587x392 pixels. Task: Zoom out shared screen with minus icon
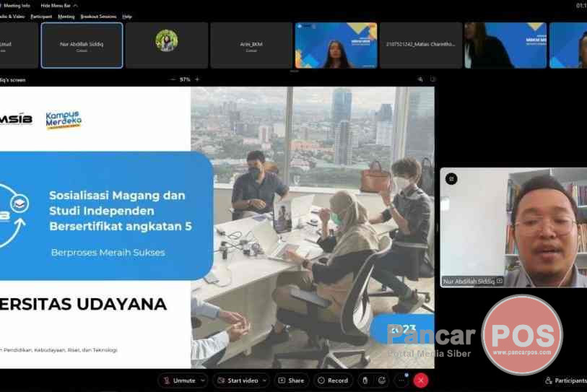click(x=173, y=79)
